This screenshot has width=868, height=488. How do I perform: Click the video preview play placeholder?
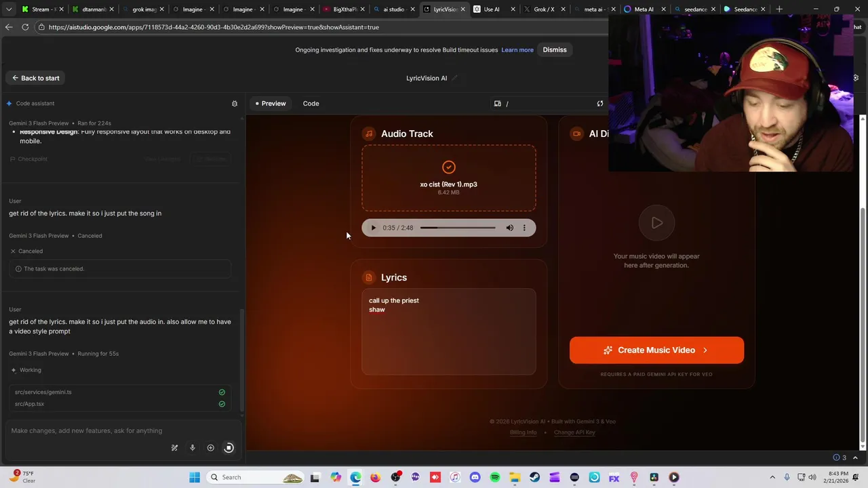[656, 222]
